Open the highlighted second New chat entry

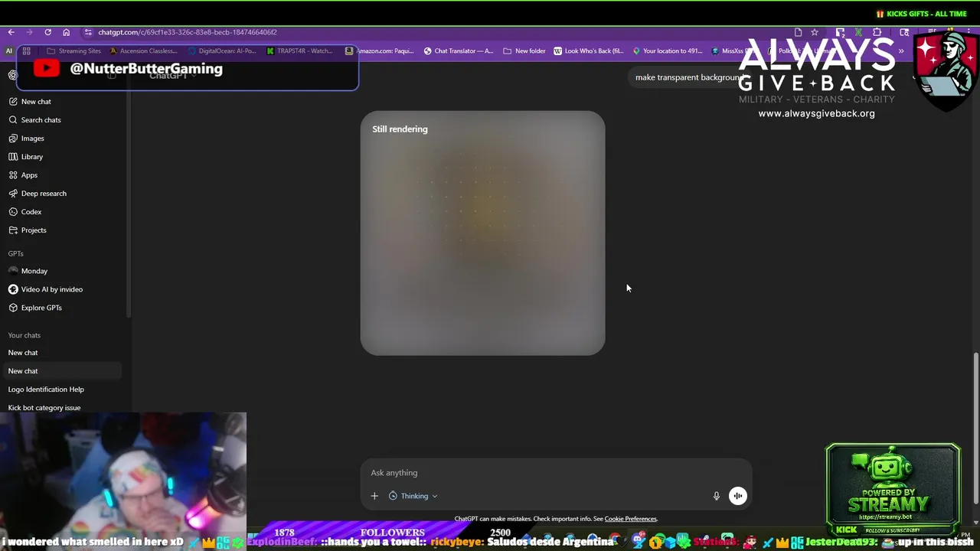pyautogui.click(x=63, y=371)
